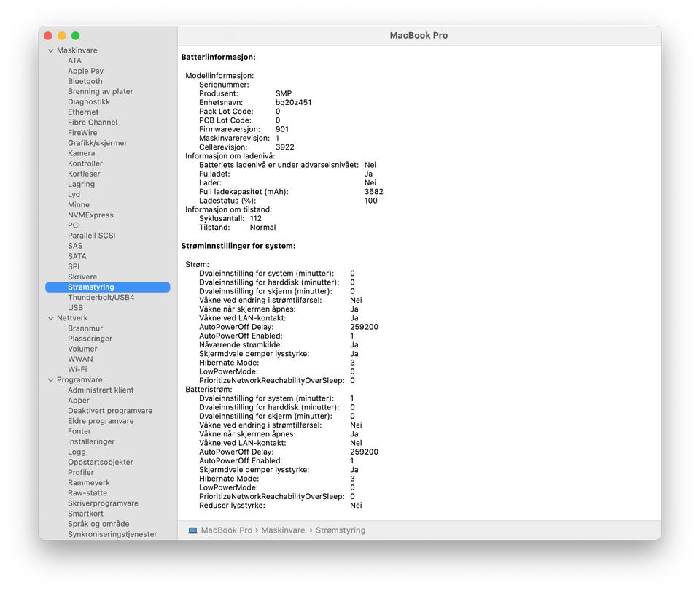Click the Tilstand value Normal
700x591 pixels.
tap(263, 228)
